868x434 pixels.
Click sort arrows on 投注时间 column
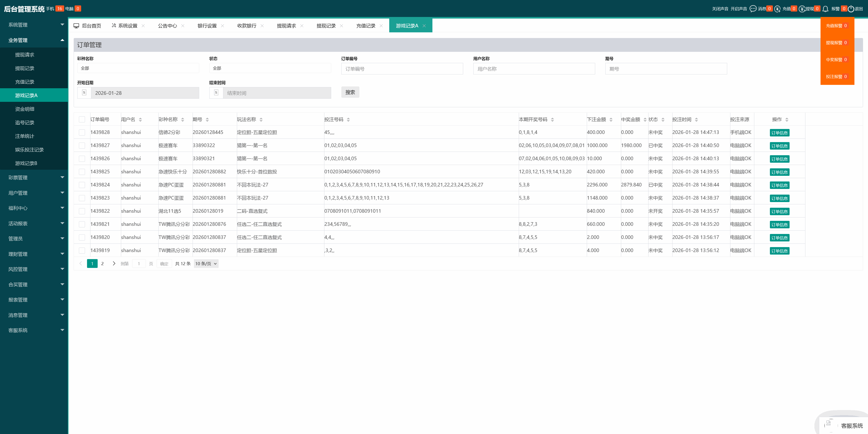tap(696, 120)
